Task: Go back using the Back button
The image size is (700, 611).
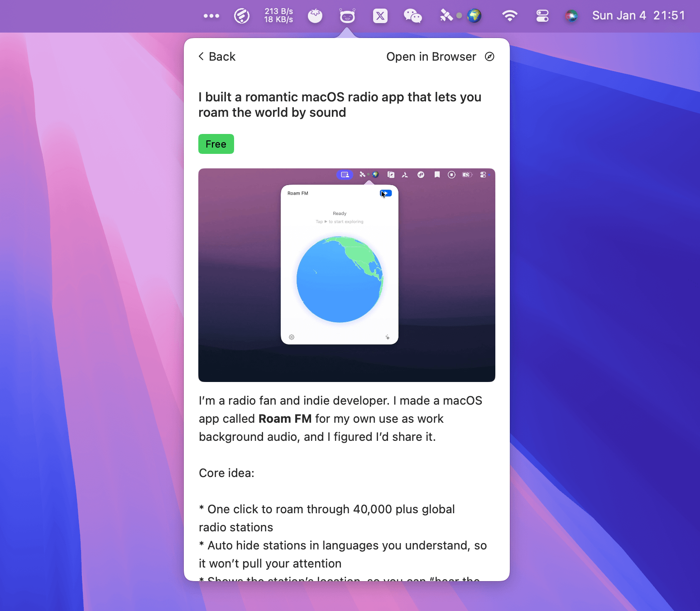Action: tap(217, 57)
